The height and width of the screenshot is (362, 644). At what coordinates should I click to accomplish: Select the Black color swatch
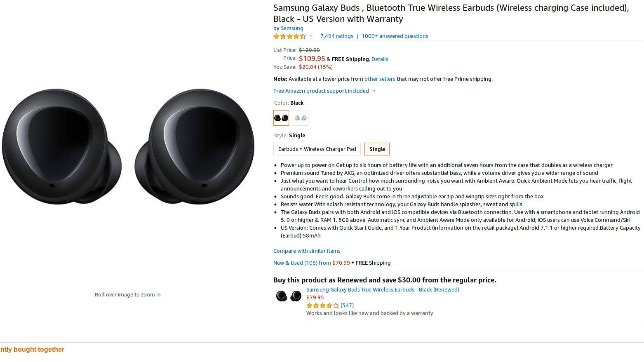coord(281,118)
